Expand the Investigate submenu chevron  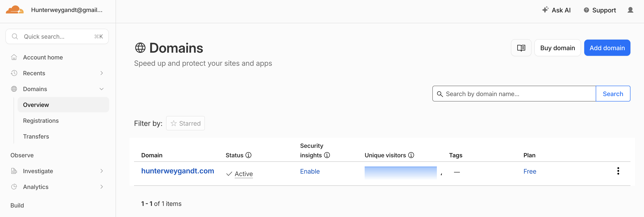click(102, 171)
